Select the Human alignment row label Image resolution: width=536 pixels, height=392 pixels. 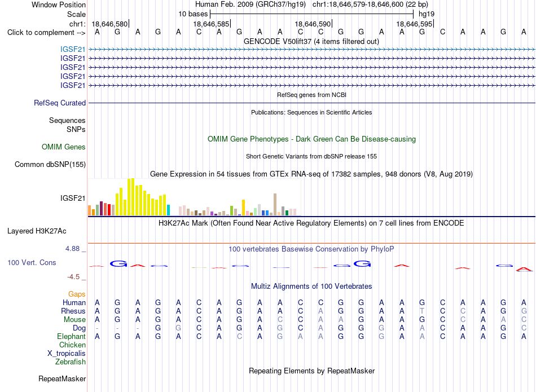click(74, 302)
